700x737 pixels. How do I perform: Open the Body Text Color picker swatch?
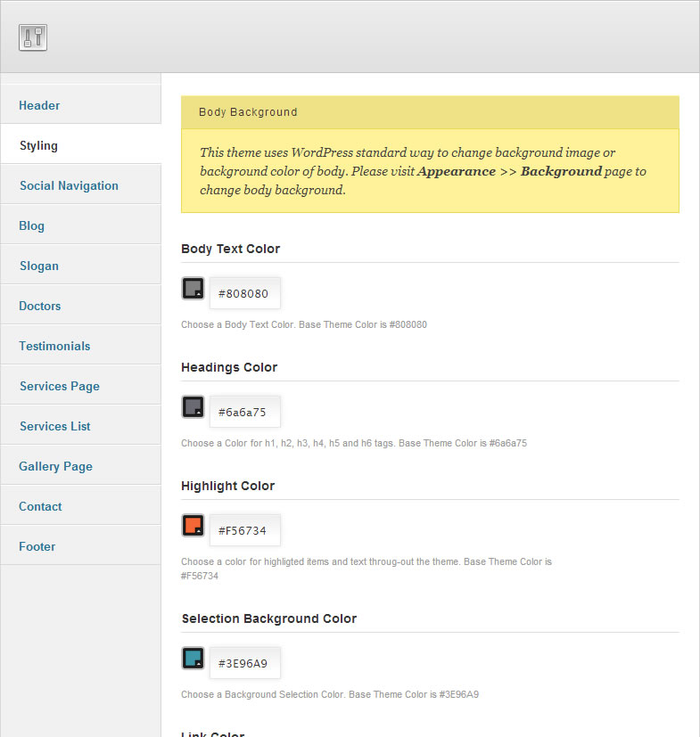(x=193, y=289)
